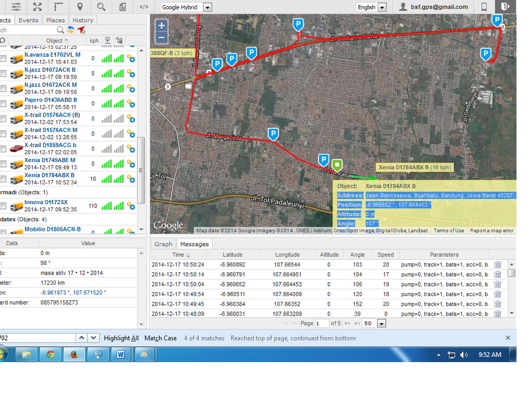Sort messages by Time column
The image size is (532, 399).
coord(181,255)
